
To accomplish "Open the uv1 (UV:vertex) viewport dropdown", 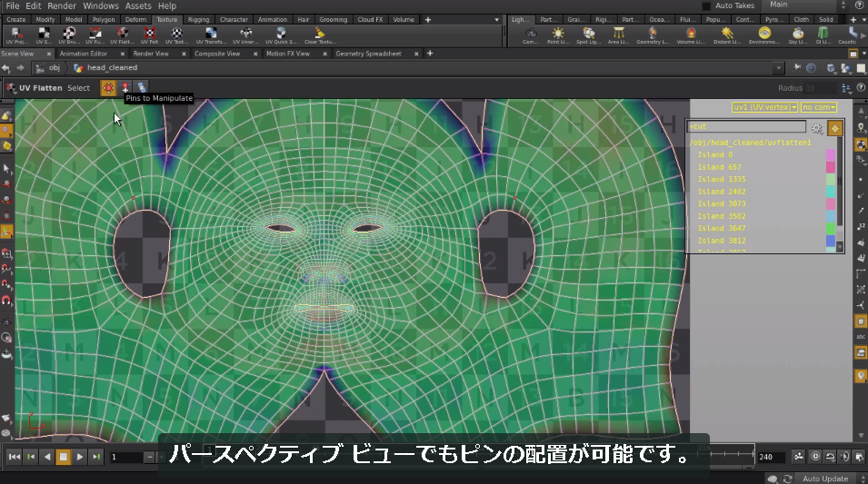I will tap(764, 107).
